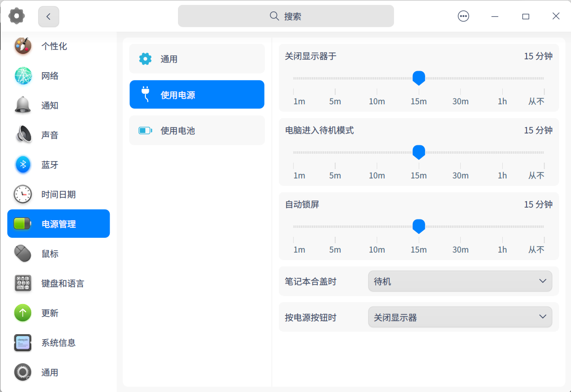Click the 电脑进入待机模式 slider handle

(419, 152)
